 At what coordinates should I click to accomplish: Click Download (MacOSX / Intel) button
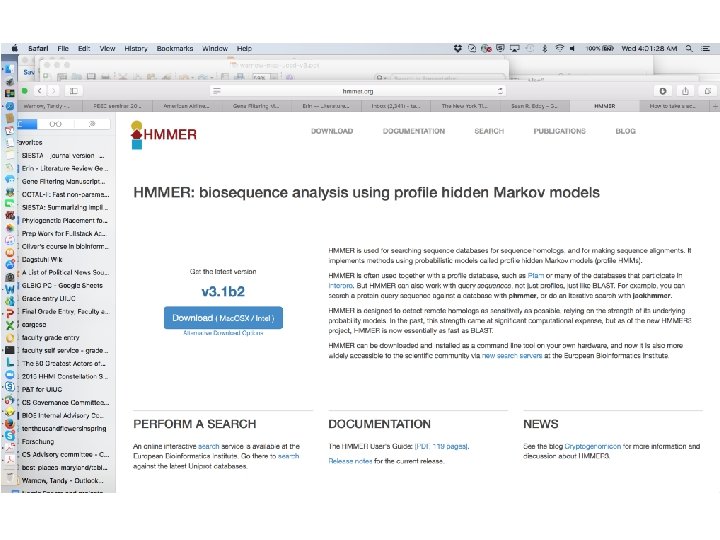click(223, 318)
